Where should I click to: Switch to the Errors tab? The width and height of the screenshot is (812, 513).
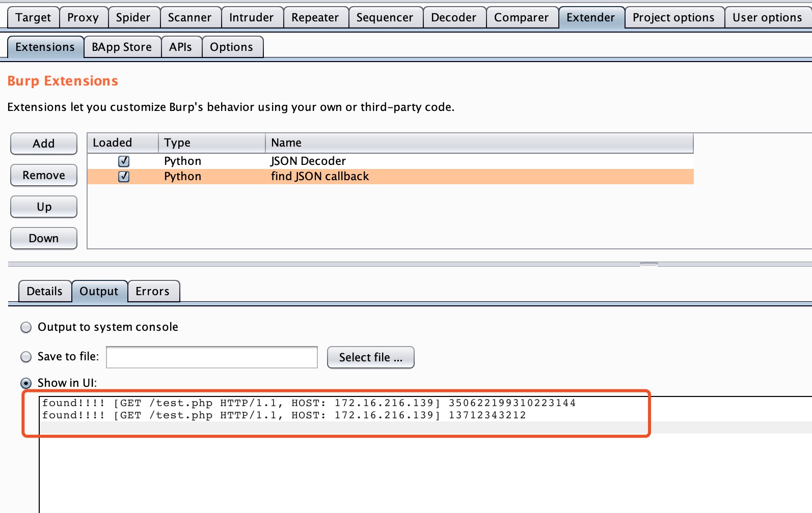click(x=152, y=292)
